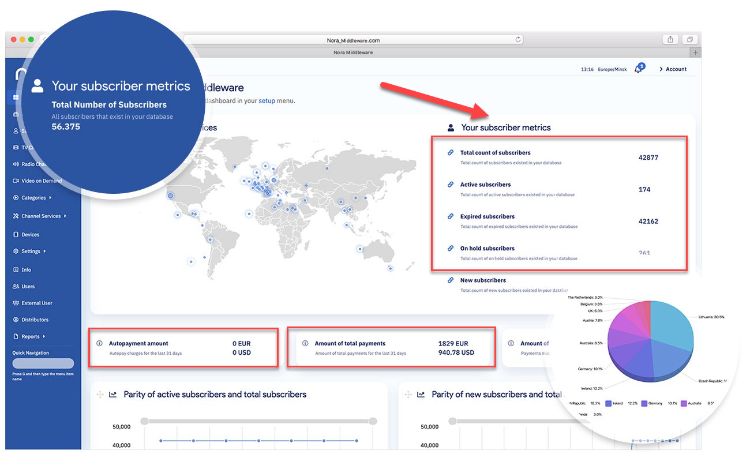The image size is (750, 473).
Task: Click the Amount of total payments title
Action: (x=350, y=343)
